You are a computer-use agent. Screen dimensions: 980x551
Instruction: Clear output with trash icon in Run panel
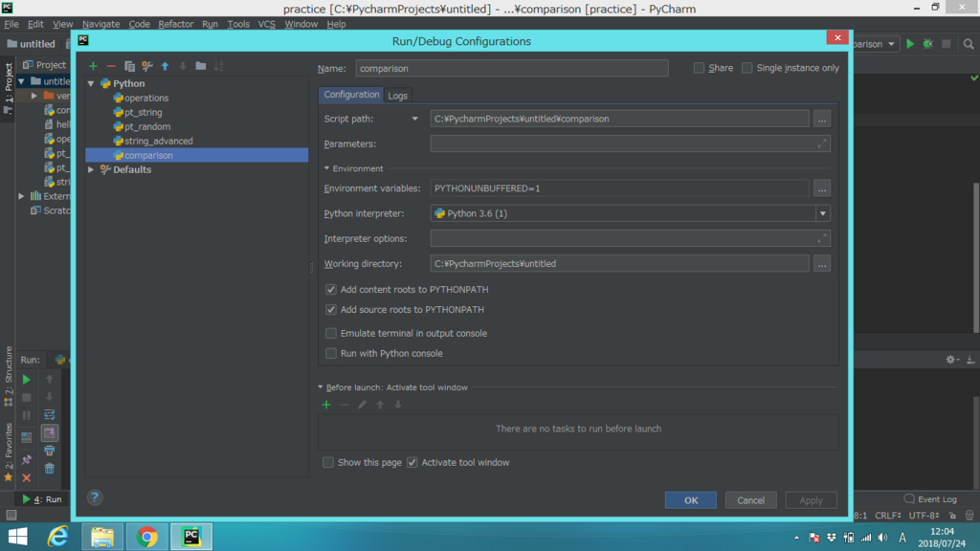50,469
